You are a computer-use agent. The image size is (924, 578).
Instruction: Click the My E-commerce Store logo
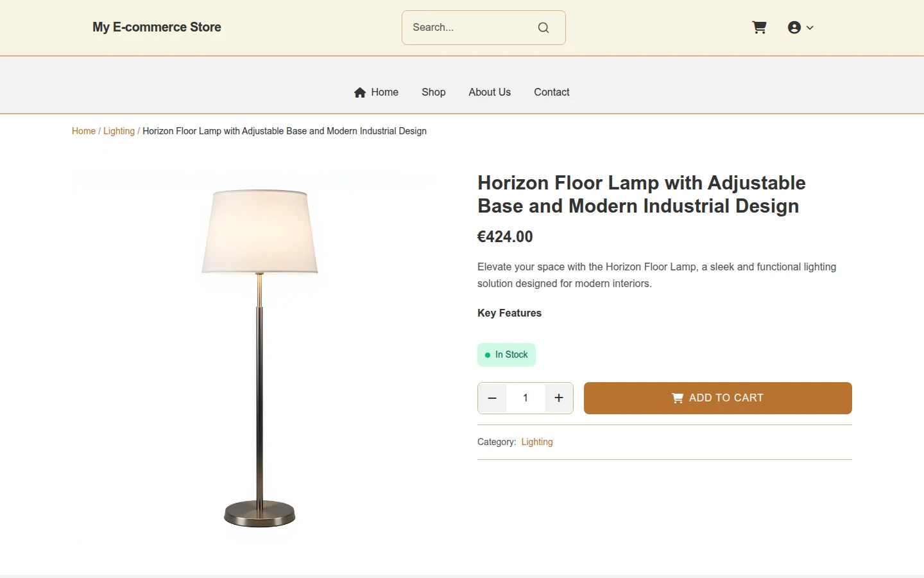[157, 27]
